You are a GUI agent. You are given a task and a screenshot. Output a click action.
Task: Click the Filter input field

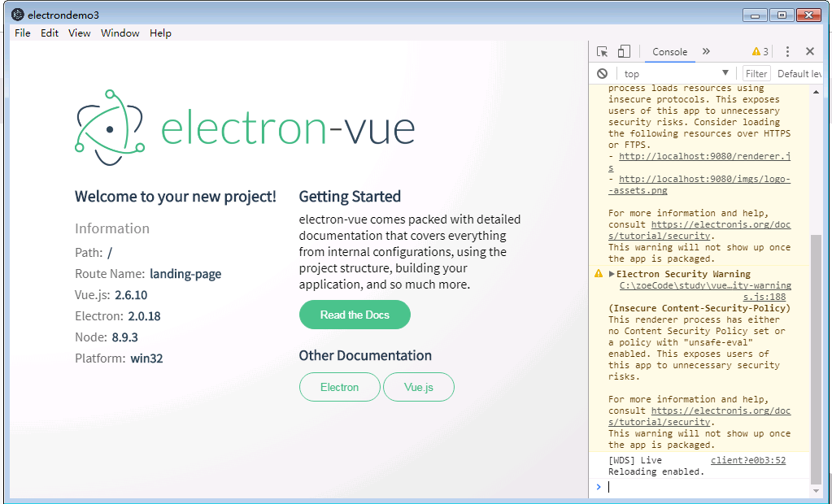click(756, 74)
